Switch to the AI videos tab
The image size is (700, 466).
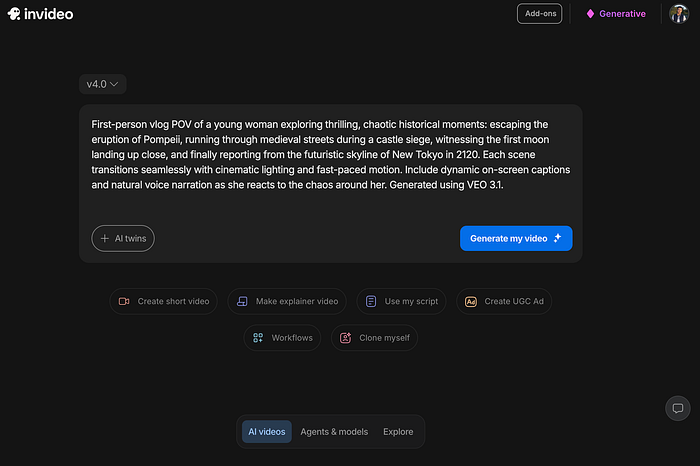[266, 432]
